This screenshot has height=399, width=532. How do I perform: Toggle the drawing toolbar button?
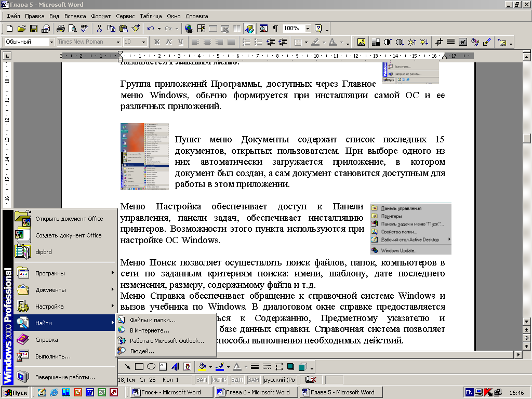(249, 29)
